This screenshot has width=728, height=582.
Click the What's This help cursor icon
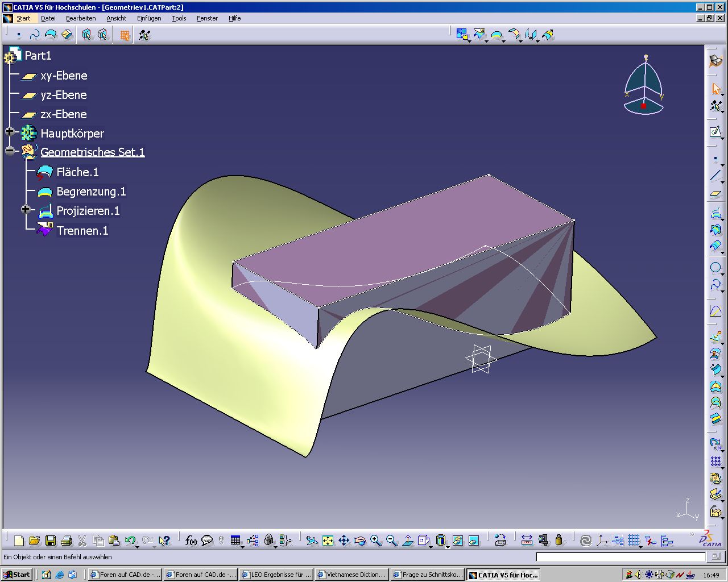(x=164, y=540)
